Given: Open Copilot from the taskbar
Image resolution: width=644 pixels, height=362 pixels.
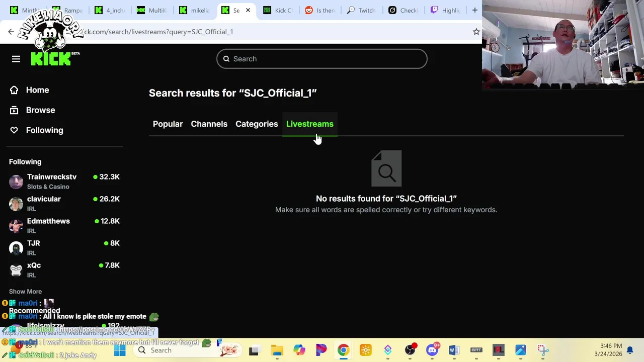Looking at the screenshot, I should [x=299, y=350].
